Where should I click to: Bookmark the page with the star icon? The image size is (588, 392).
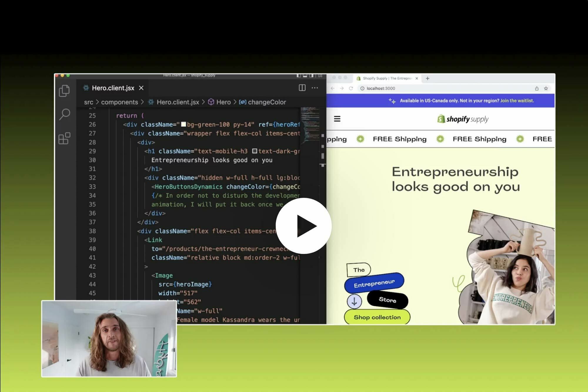click(x=546, y=88)
